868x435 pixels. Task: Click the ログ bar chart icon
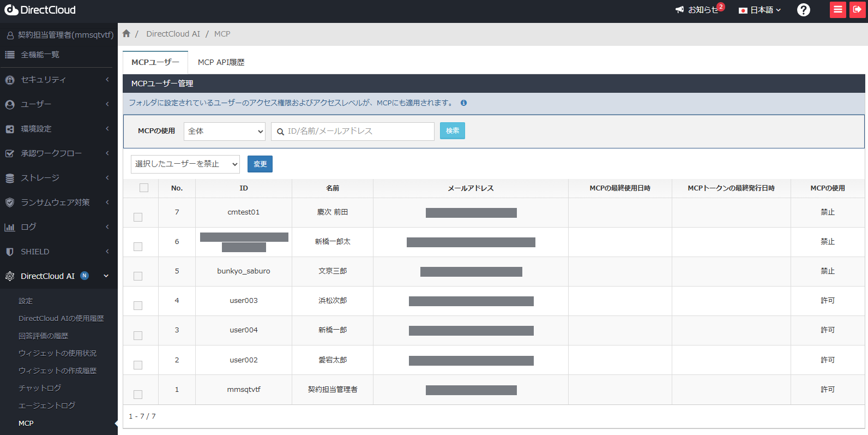[x=10, y=227]
